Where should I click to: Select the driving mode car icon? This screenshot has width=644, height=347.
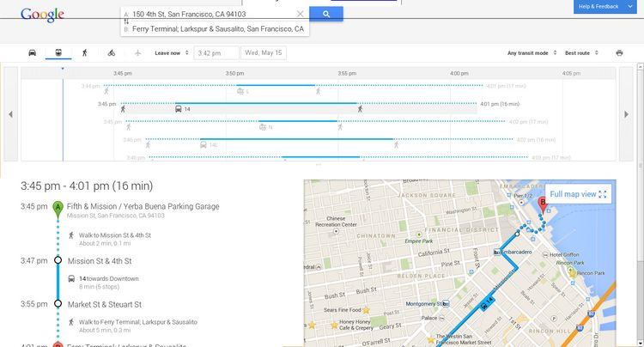pyautogui.click(x=33, y=53)
